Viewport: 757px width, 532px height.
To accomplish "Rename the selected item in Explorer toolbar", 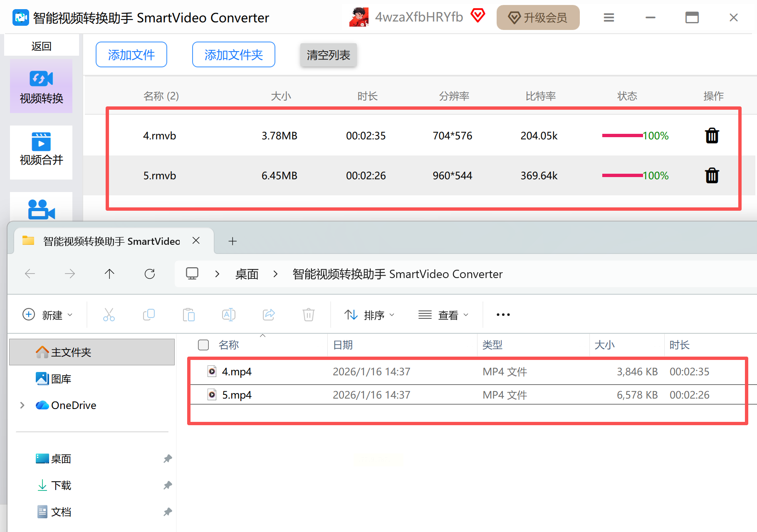I will pyautogui.click(x=229, y=315).
